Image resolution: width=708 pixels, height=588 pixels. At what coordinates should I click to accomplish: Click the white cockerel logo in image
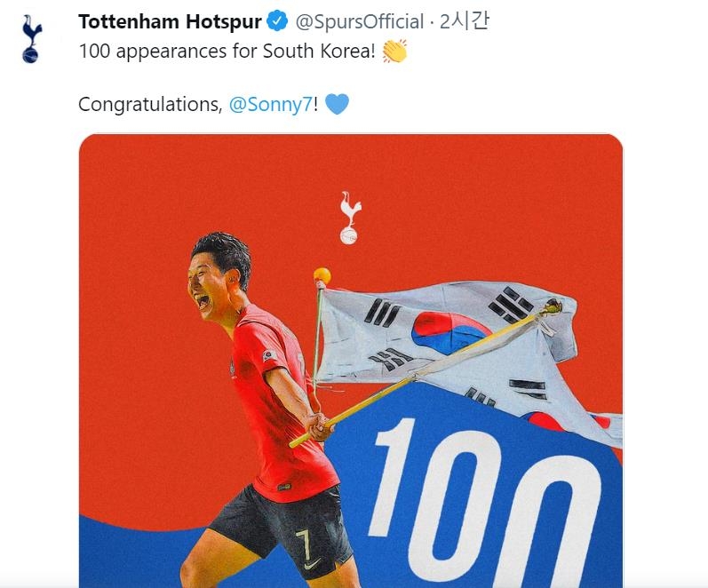[x=349, y=218]
